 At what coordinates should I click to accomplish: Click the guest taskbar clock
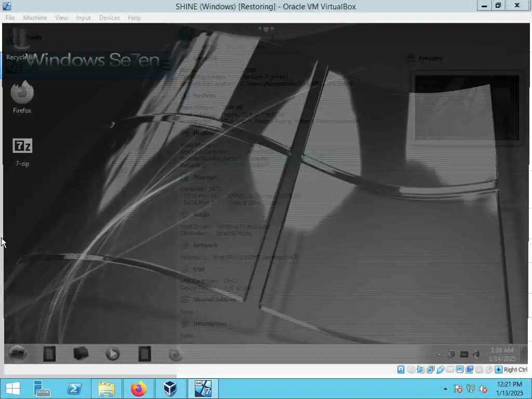(502, 354)
